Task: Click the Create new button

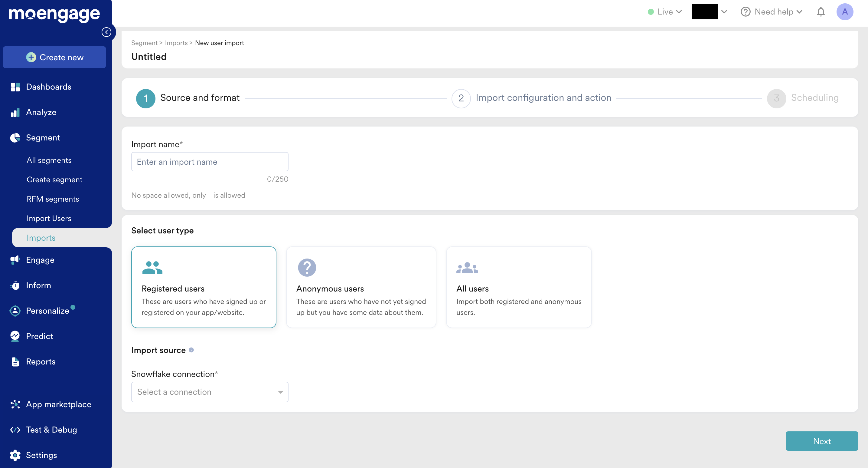Action: (54, 57)
